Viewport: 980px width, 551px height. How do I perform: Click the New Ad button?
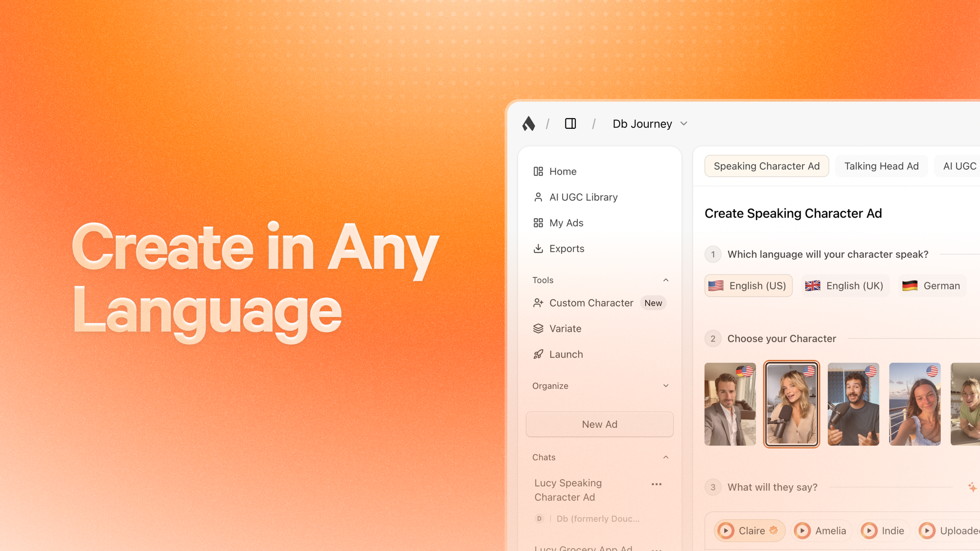pyautogui.click(x=599, y=424)
